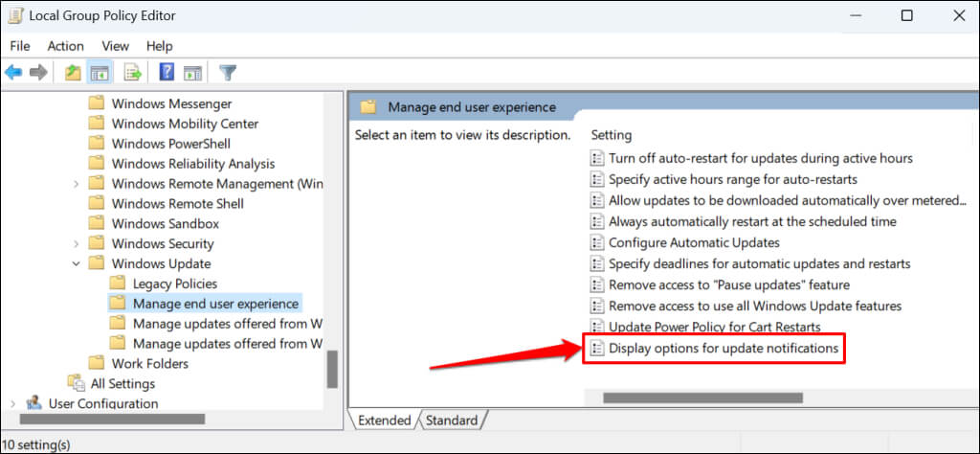Switch to the Standard tab
Viewport: 980px width, 454px height.
coord(452,420)
